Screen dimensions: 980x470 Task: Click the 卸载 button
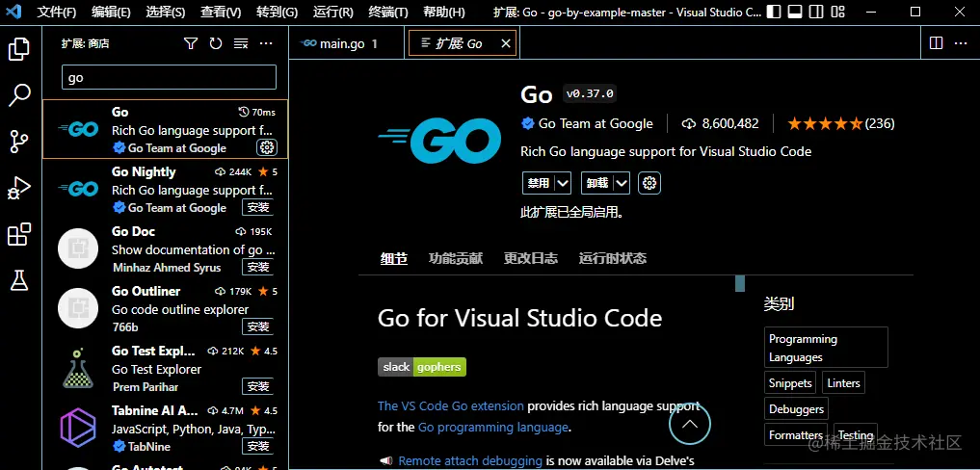coord(597,183)
